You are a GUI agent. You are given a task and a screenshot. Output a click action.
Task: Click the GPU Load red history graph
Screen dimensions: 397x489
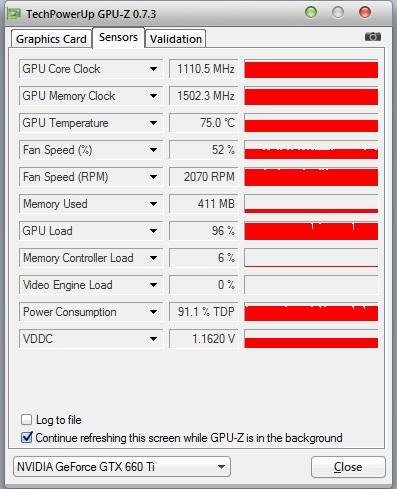click(311, 231)
